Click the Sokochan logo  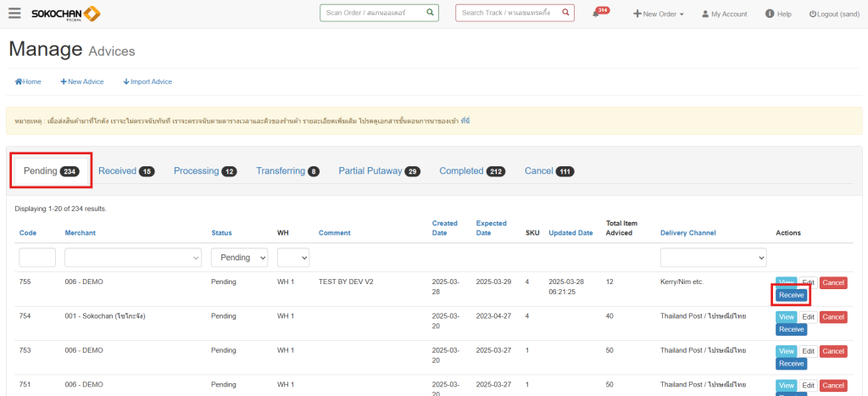pyautogui.click(x=66, y=14)
